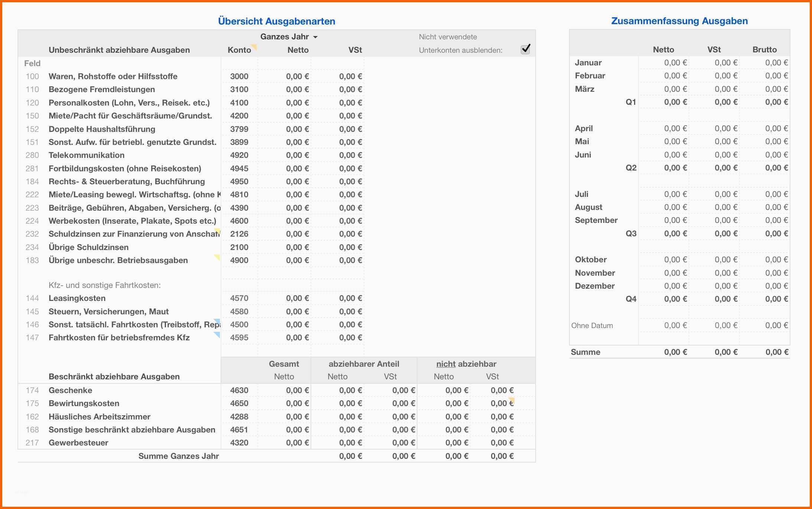Select the Übersicht Ausgabenarten table title

(276, 21)
